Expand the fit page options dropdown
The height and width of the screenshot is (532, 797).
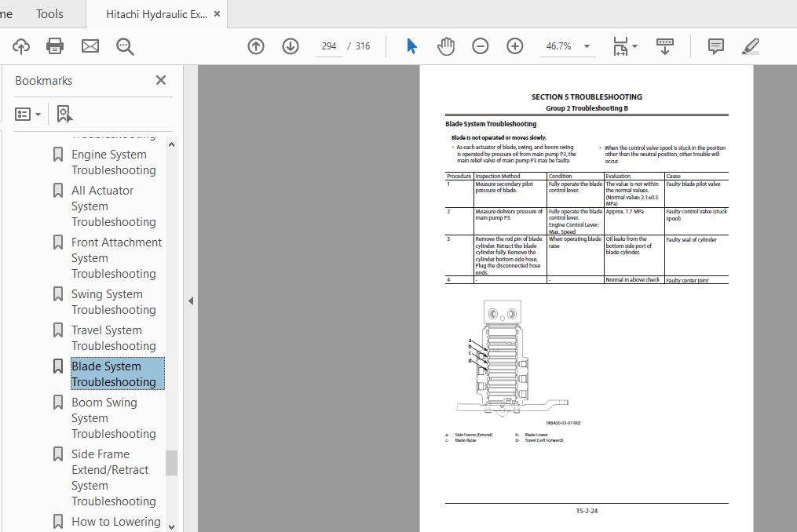[625, 46]
